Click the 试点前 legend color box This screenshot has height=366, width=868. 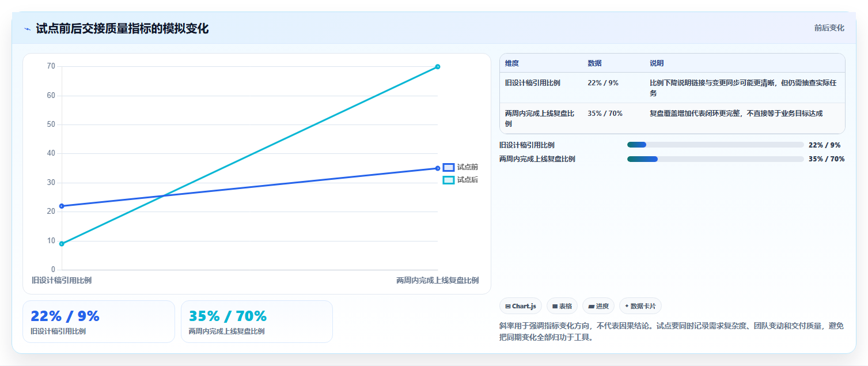449,167
